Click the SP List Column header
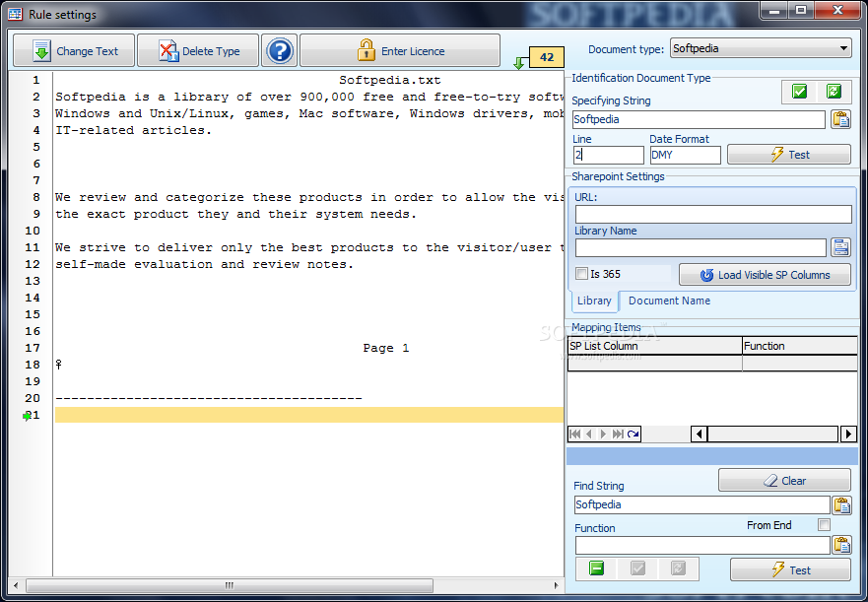868x602 pixels. 654,346
